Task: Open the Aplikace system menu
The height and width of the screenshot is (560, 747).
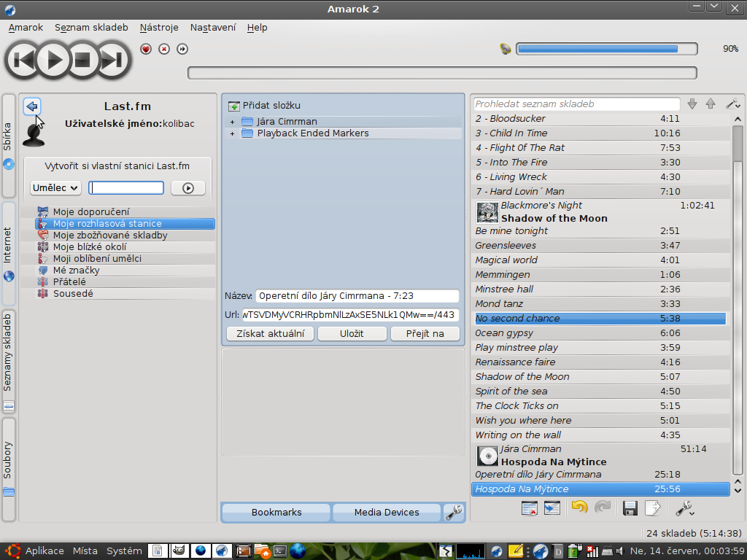Action: pyautogui.click(x=44, y=551)
